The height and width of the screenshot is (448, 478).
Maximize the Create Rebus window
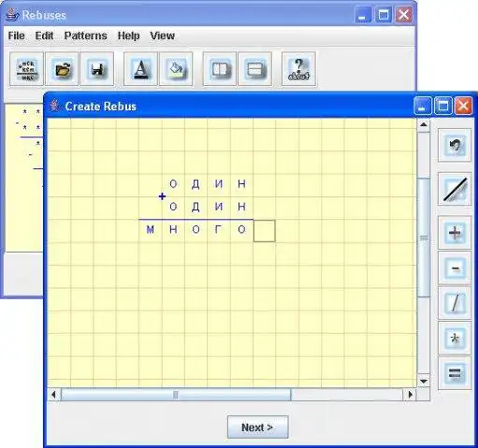pos(443,106)
